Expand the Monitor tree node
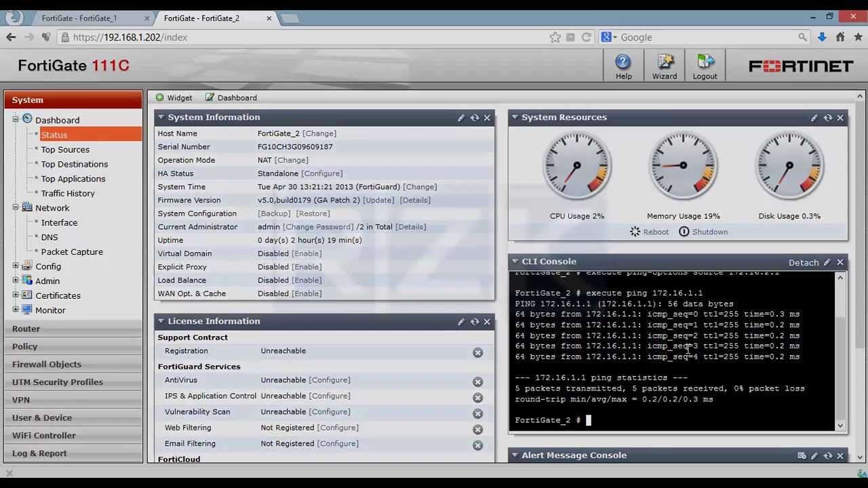Image resolution: width=868 pixels, height=488 pixels. click(16, 310)
